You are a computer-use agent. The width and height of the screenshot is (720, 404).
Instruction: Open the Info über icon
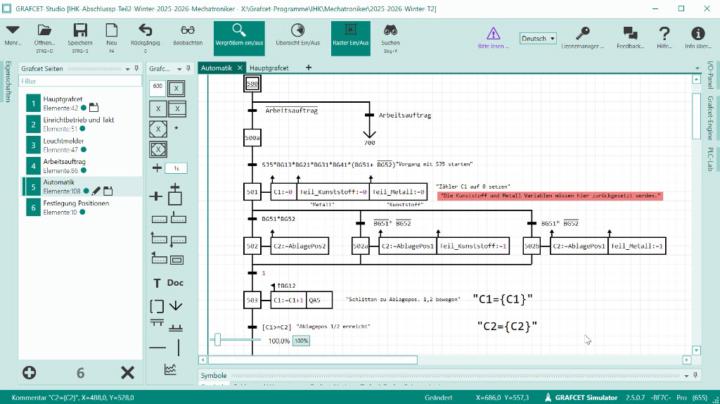(698, 33)
